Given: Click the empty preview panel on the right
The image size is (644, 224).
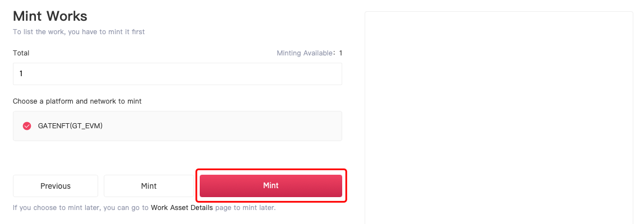Looking at the screenshot, I should 499,118.
